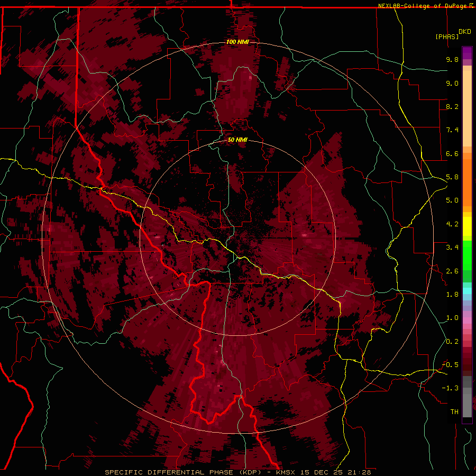This screenshot has width=476, height=476.
Task: Click the 50 NMI range ring label
Action: pyautogui.click(x=237, y=140)
